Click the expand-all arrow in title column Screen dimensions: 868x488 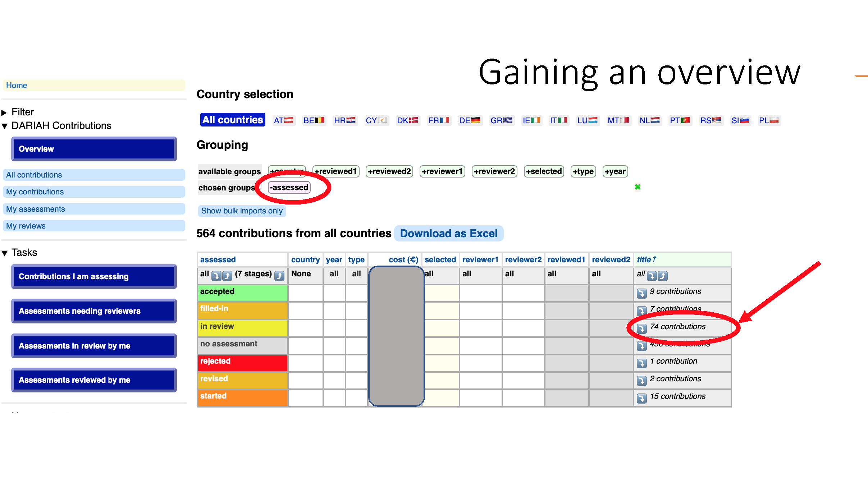click(652, 276)
